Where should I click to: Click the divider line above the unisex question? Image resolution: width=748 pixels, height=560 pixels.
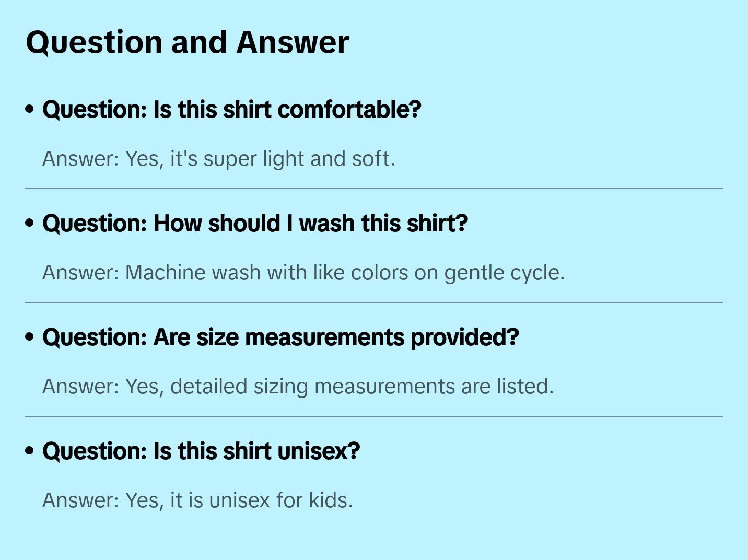tap(374, 416)
